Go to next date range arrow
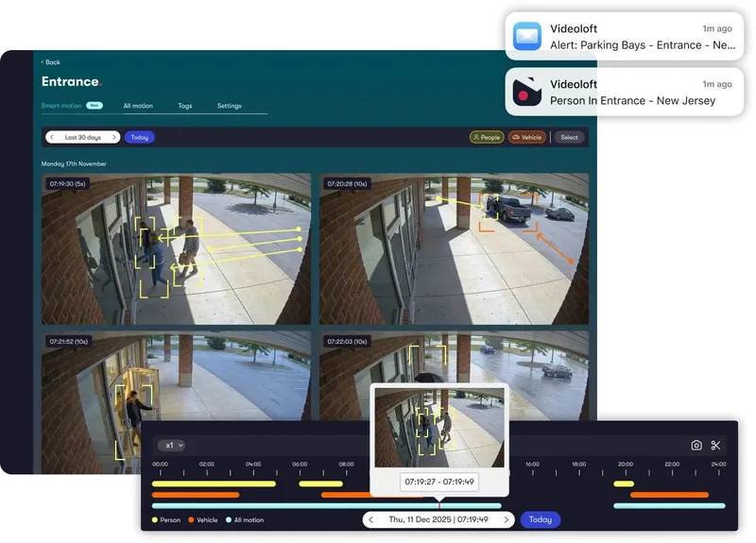This screenshot has width=756, height=543. point(113,137)
